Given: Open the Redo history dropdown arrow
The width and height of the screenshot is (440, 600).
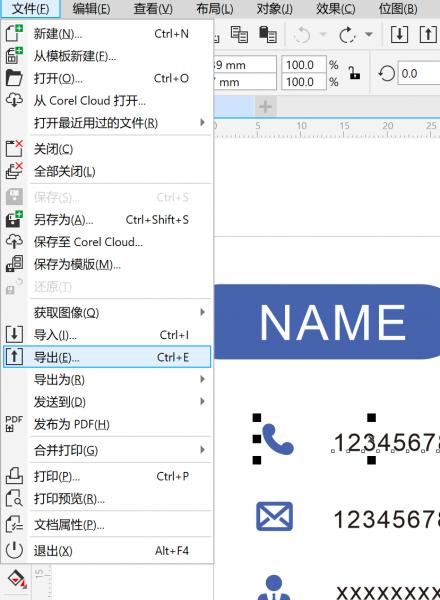Looking at the screenshot, I should 369,34.
